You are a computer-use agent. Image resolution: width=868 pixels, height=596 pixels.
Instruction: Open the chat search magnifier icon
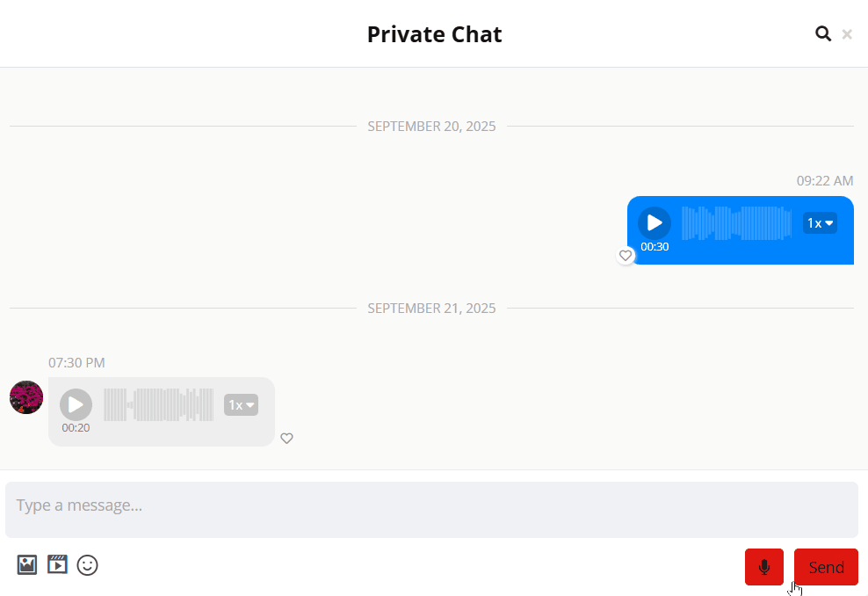pos(823,34)
